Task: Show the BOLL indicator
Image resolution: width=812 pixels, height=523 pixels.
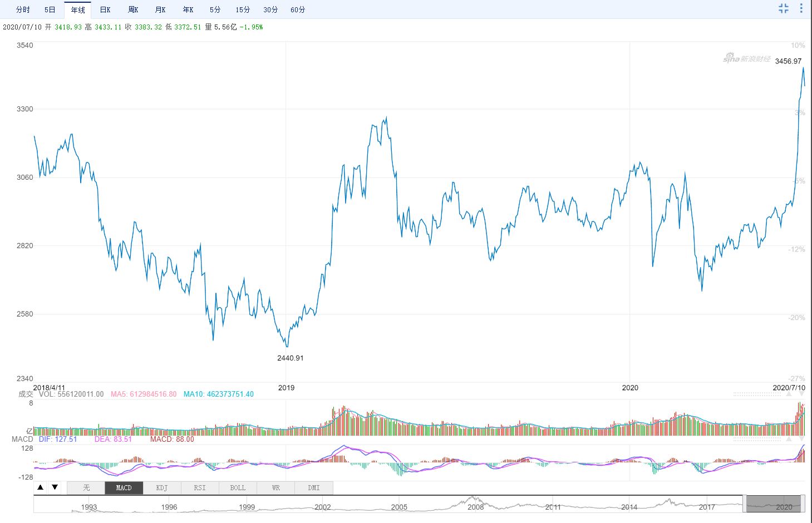Action: click(x=238, y=488)
